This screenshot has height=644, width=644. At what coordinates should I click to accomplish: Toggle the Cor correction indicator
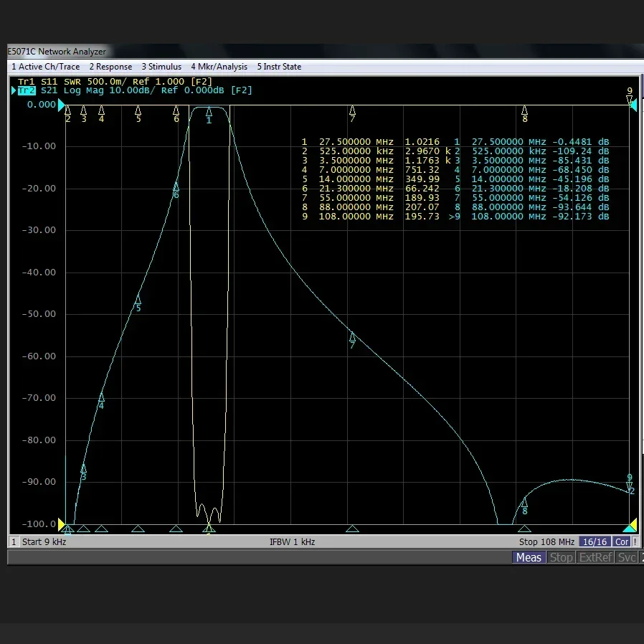tap(622, 541)
